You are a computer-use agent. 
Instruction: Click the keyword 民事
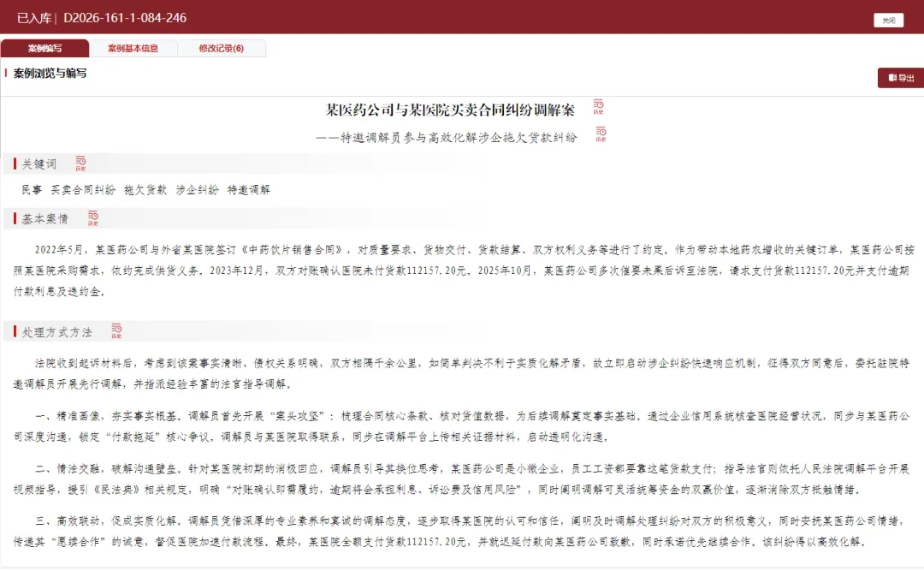(x=32, y=190)
